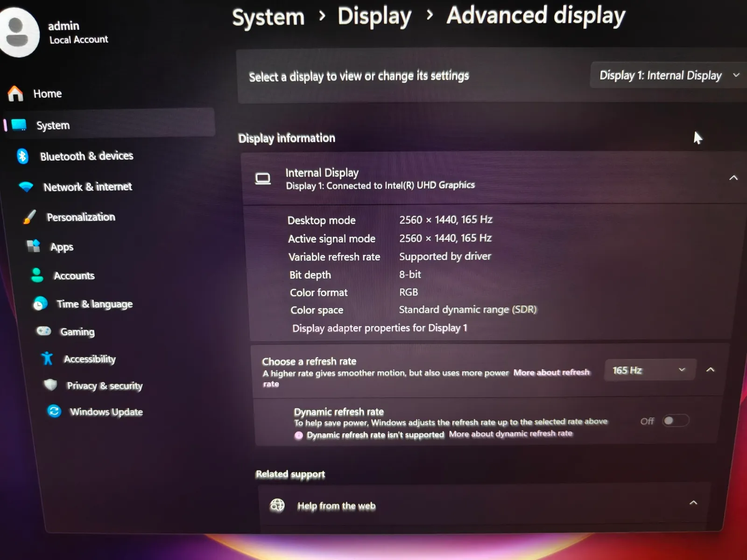Click the Gaming controller icon
The width and height of the screenshot is (747, 560).
(x=44, y=331)
